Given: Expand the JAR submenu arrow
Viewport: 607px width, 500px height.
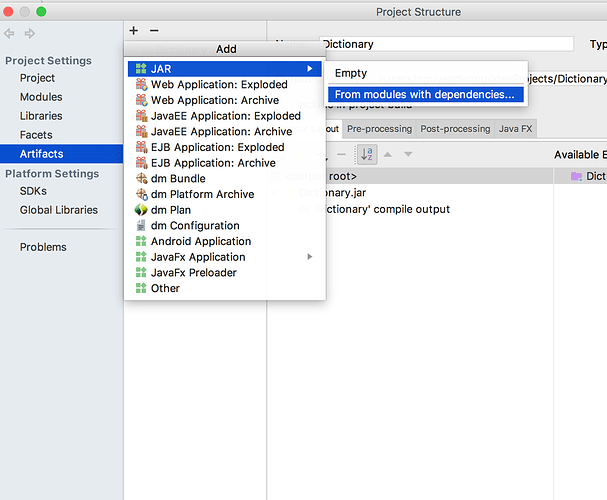Looking at the screenshot, I should (x=310, y=69).
